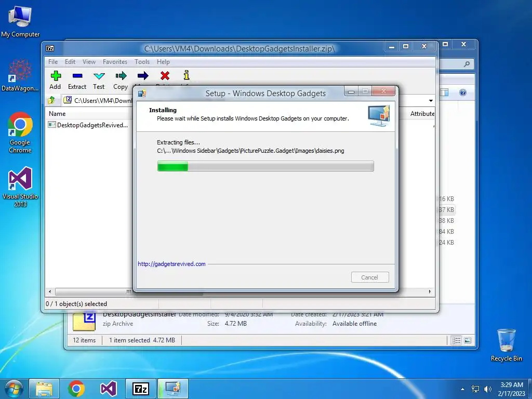Viewport: 532px width, 399px height.
Task: Open My Computer desktop icon
Action: [x=20, y=21]
